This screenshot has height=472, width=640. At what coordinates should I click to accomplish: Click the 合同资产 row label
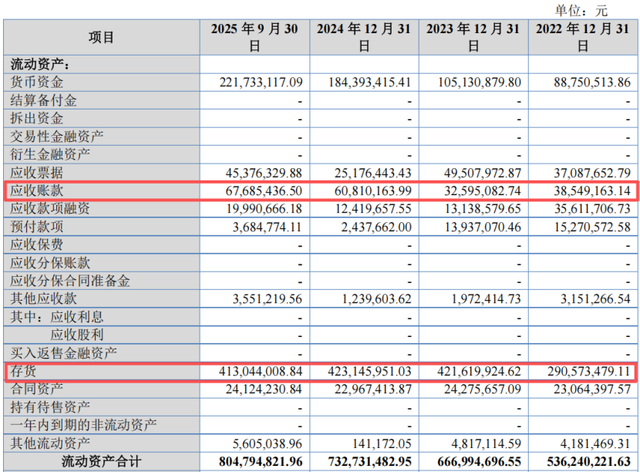36,389
